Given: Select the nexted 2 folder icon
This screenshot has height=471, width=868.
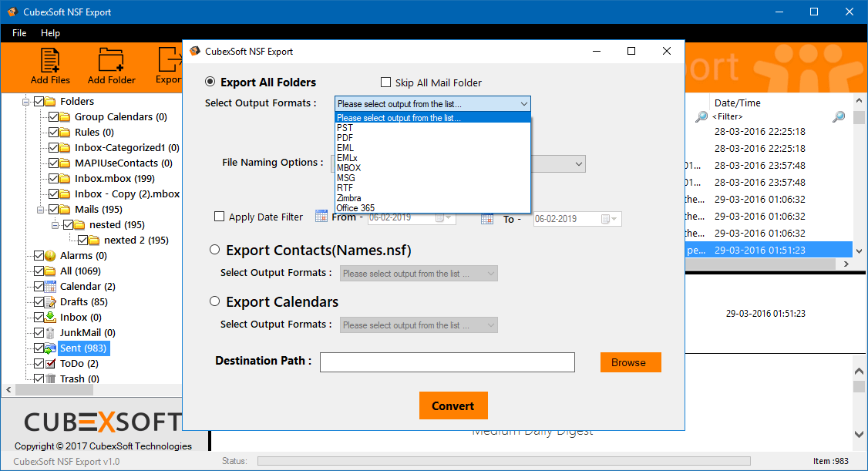Looking at the screenshot, I should click(94, 241).
